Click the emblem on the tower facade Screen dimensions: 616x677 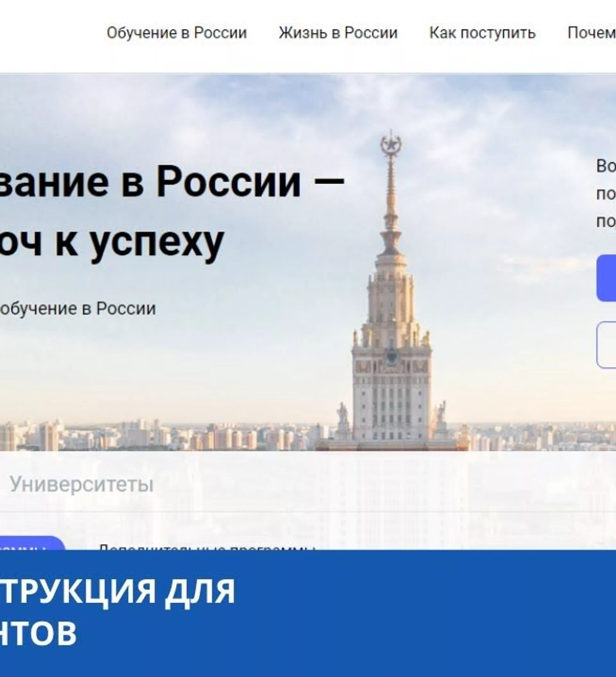tap(391, 356)
